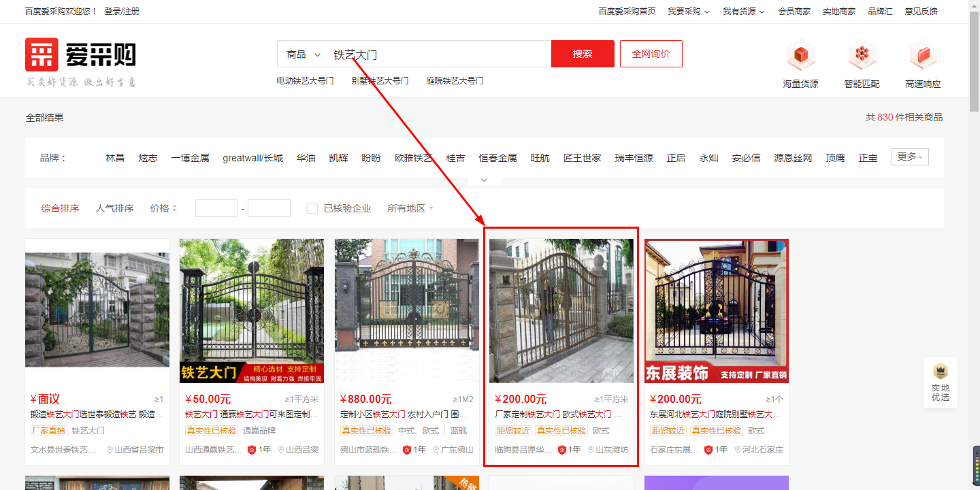Click location pin icon next to 山东潍坊
Viewport: 980px width, 490px height.
[590, 450]
